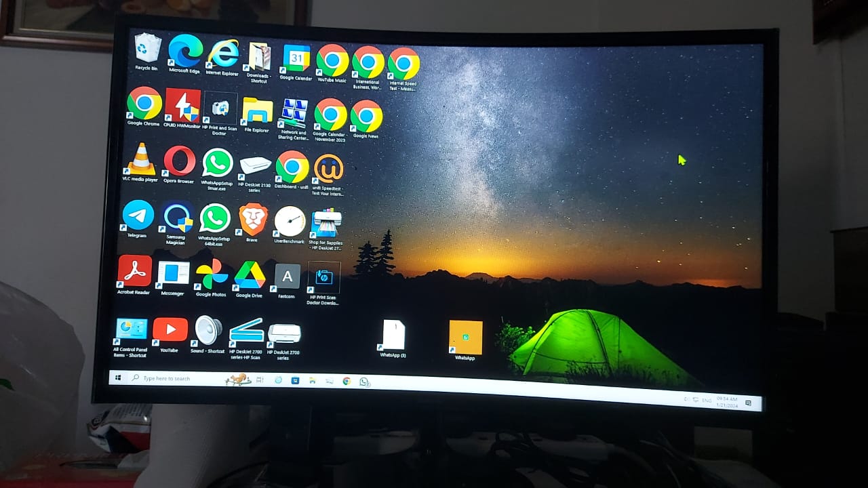
Task: Select the WhatsAppSetup 64bit.exe icon
Action: [x=214, y=224]
